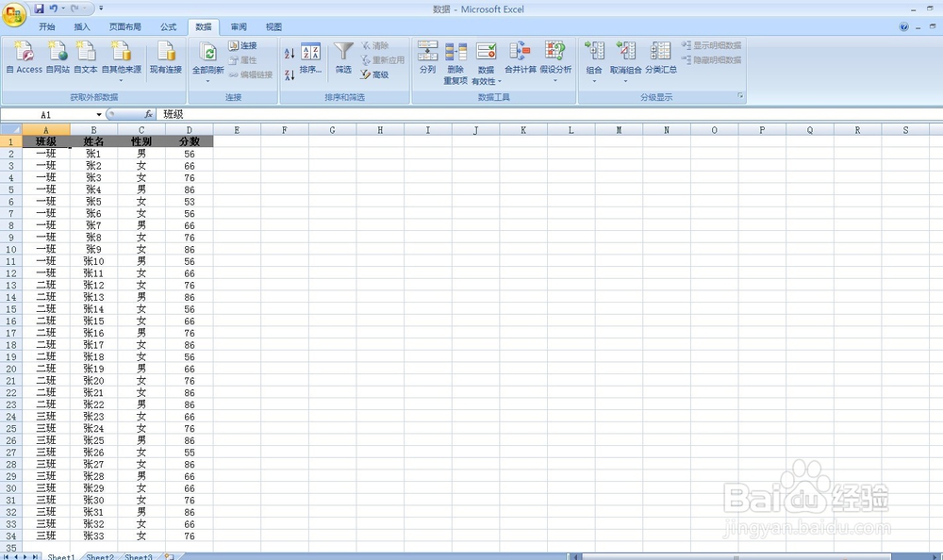943x560 pixels.
Task: Import data from Access
Action: 25,58
